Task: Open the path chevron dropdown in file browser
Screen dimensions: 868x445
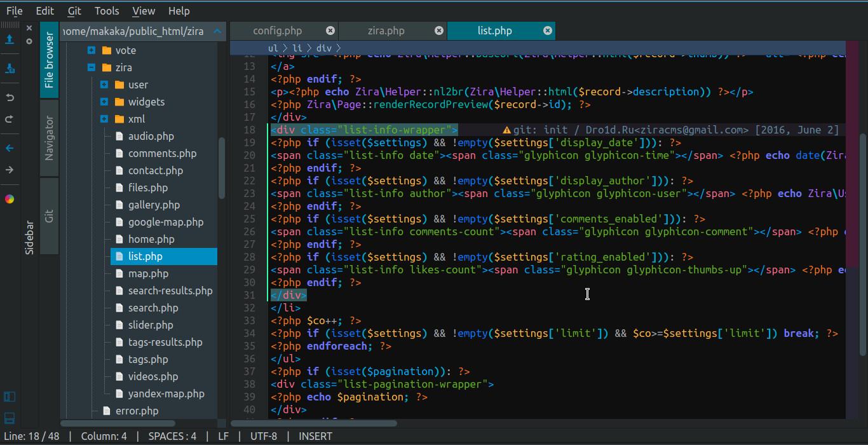Action: [217, 31]
